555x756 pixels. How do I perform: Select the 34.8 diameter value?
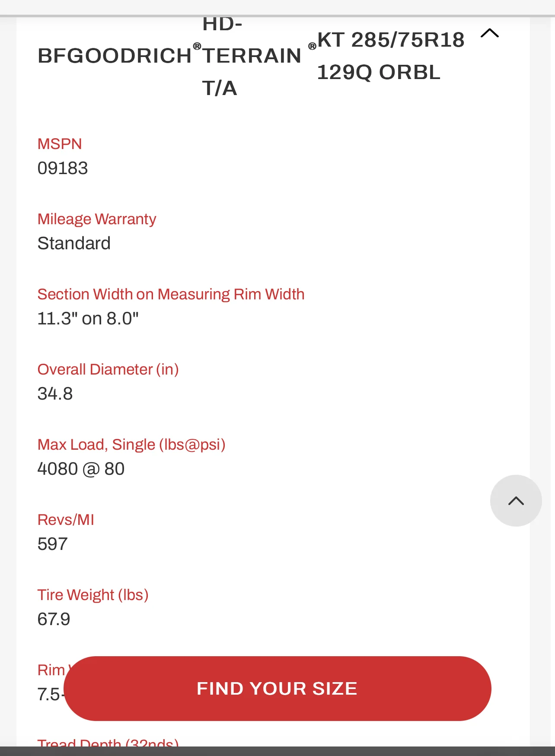55,394
